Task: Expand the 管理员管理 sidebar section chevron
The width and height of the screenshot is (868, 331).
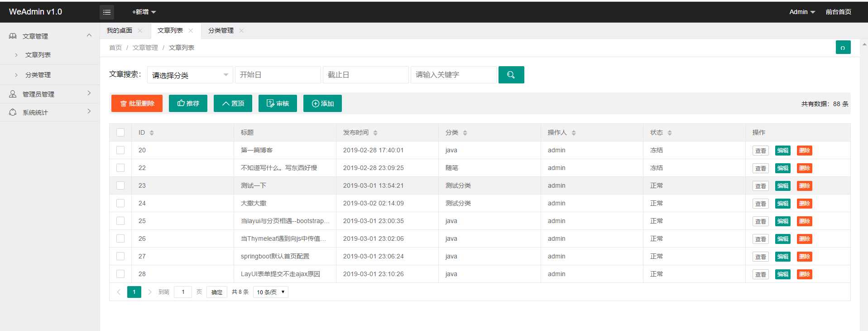Action: [89, 93]
